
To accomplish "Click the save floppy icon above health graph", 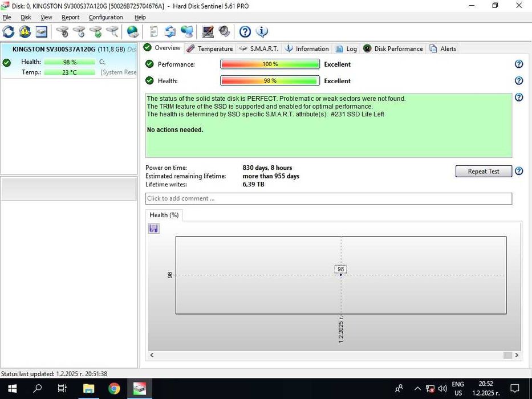I will click(154, 229).
